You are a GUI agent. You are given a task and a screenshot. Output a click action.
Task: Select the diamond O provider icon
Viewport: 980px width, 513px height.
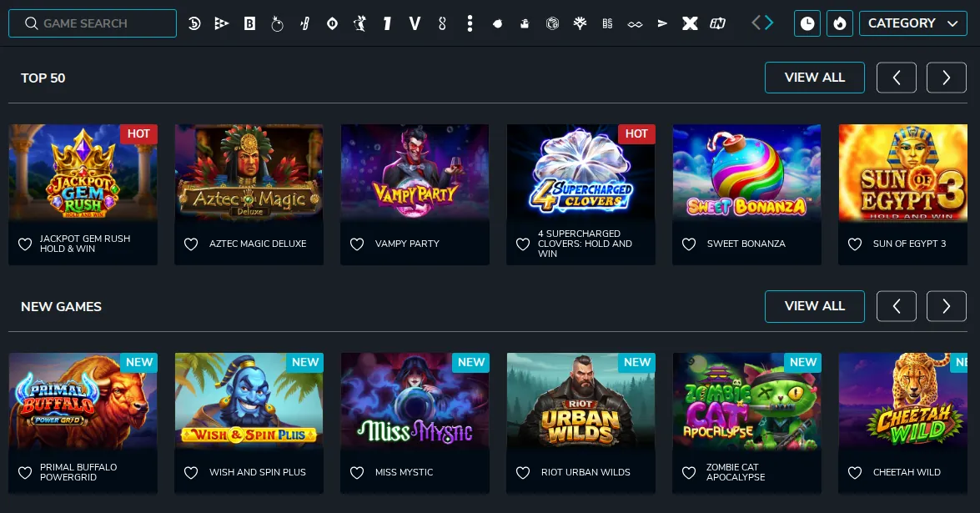coord(333,23)
